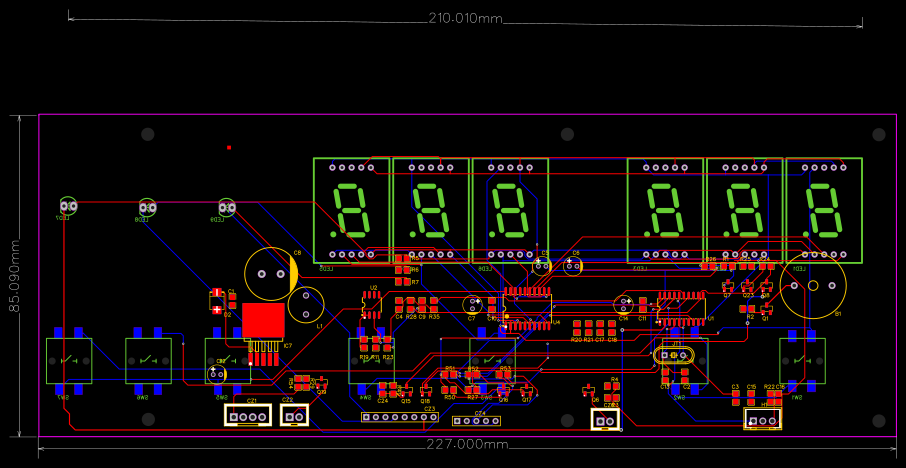Select resistor R20

pyautogui.click(x=577, y=328)
